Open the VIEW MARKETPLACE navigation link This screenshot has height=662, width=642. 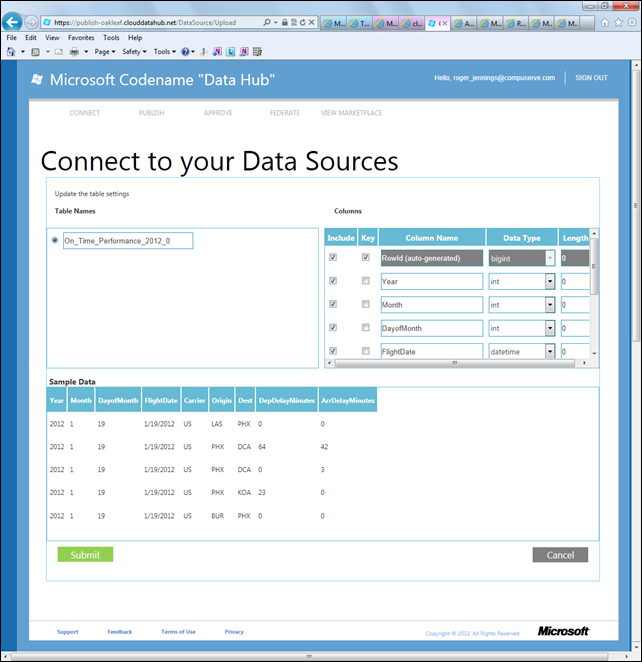351,113
